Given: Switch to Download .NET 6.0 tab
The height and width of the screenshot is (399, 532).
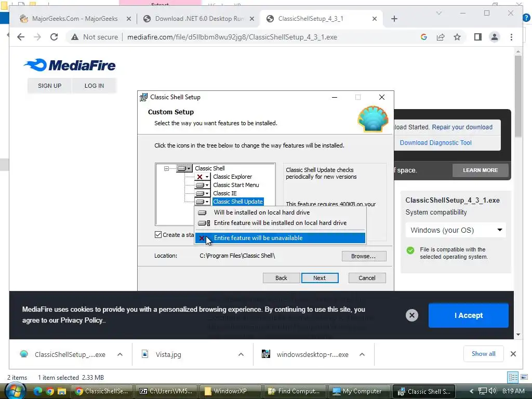Looking at the screenshot, I should [x=199, y=19].
